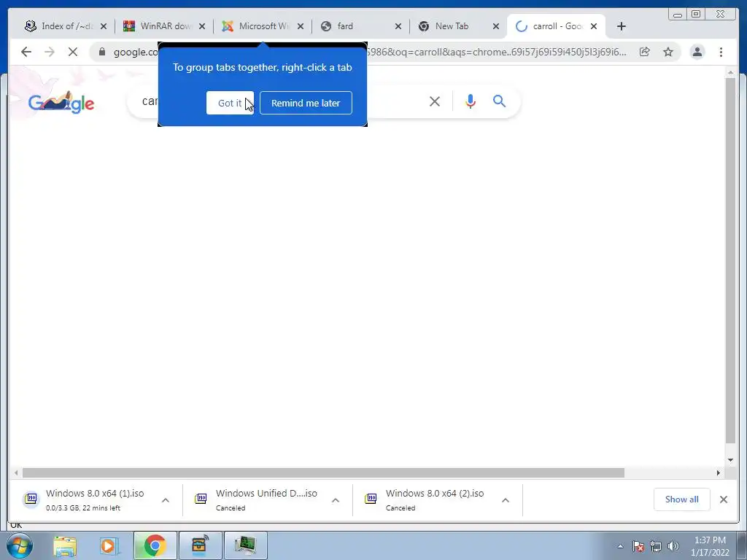Click the scroll down arrow

tap(730, 460)
